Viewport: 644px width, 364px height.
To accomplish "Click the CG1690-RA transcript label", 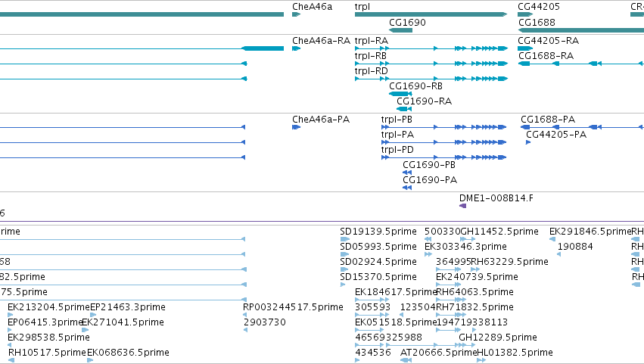I will [x=424, y=101].
